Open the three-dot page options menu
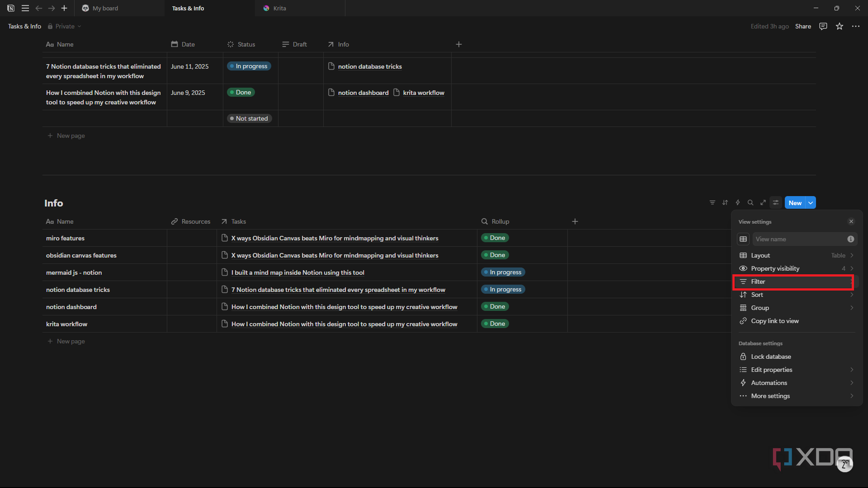This screenshot has height=488, width=868. click(x=856, y=26)
